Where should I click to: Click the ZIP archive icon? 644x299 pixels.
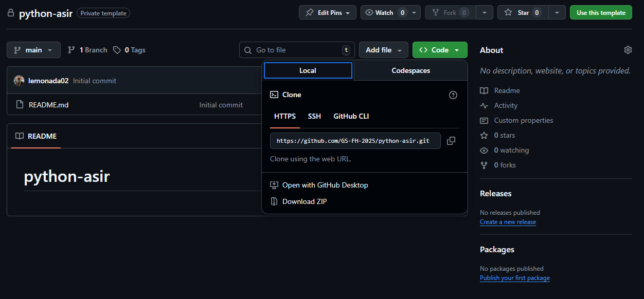click(274, 201)
